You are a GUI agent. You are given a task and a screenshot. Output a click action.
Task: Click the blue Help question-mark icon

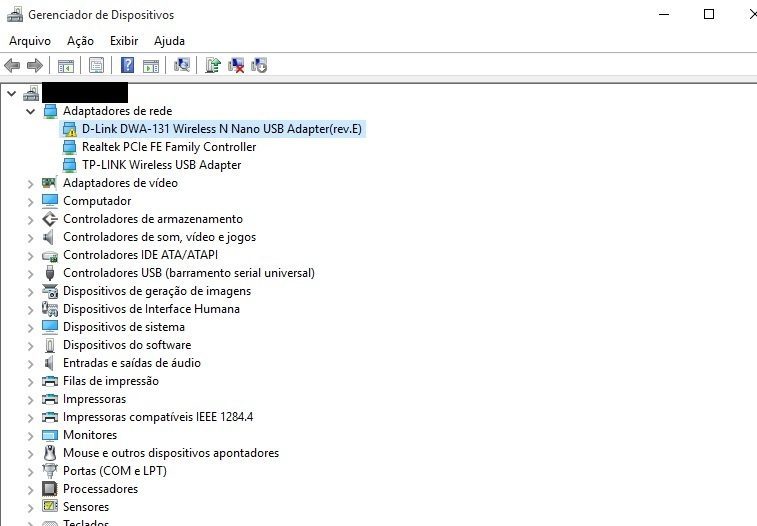pos(127,65)
